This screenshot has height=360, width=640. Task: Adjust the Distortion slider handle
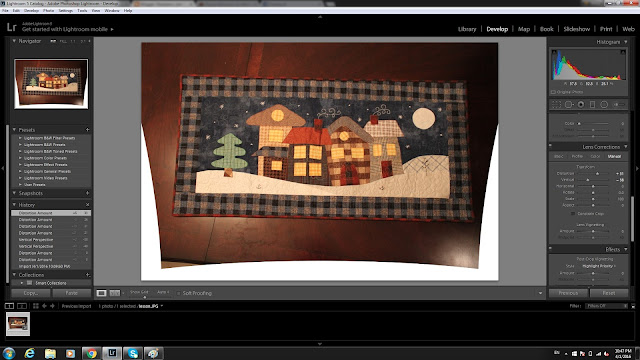[598, 173]
